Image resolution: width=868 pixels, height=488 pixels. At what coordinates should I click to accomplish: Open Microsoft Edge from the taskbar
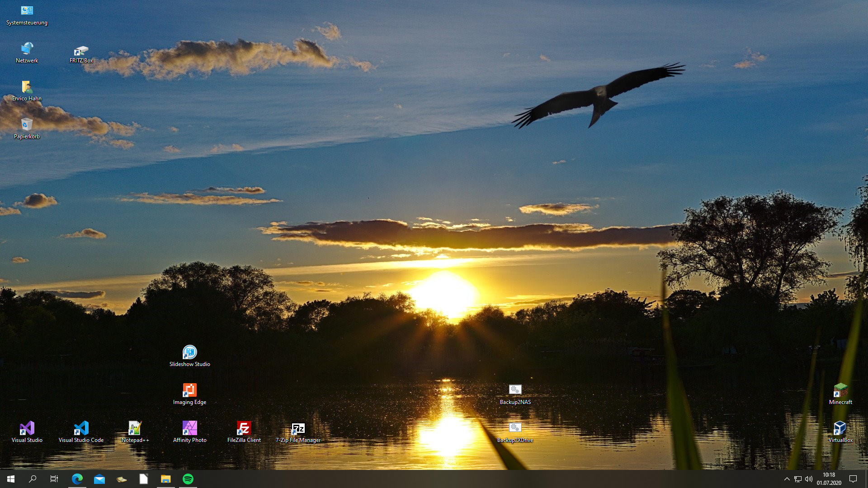pyautogui.click(x=77, y=479)
